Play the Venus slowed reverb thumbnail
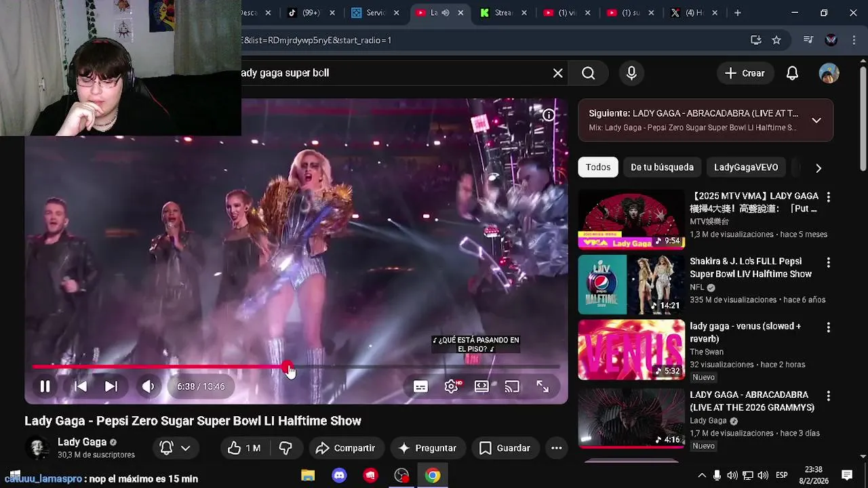Image resolution: width=868 pixels, height=488 pixels. coord(631,350)
